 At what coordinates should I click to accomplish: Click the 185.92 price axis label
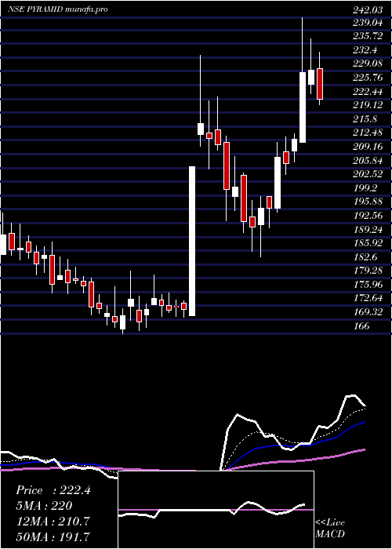click(368, 243)
